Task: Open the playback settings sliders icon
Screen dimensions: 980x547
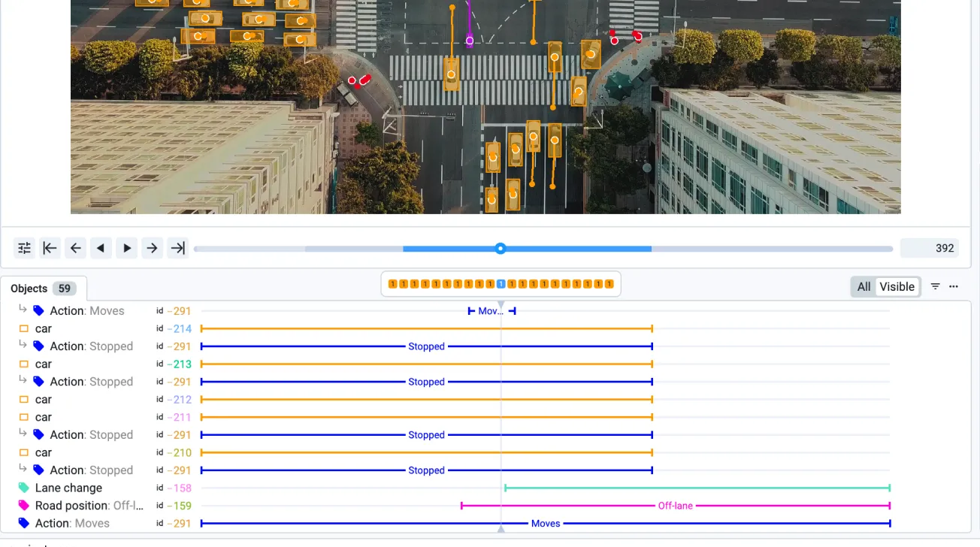Action: (x=25, y=248)
